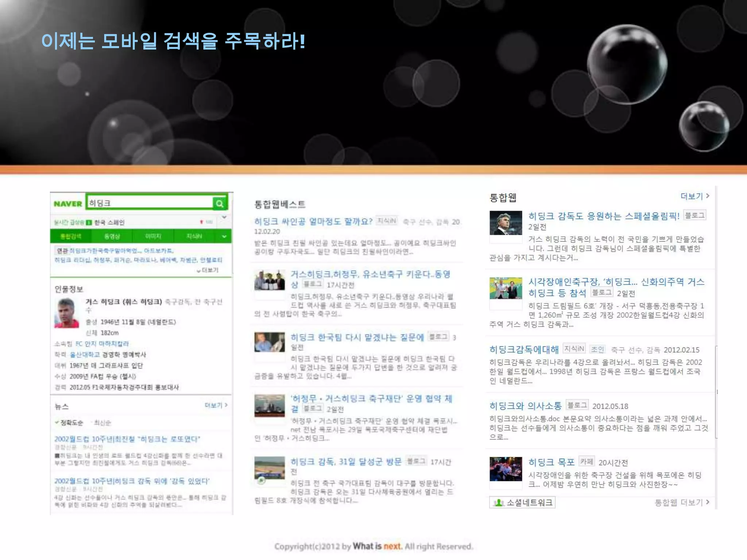Image resolution: width=747 pixels, height=560 pixels.
Task: Click thumbnail for 히딩크 한국팀 다시 맡겠냐는 post
Action: click(x=270, y=342)
